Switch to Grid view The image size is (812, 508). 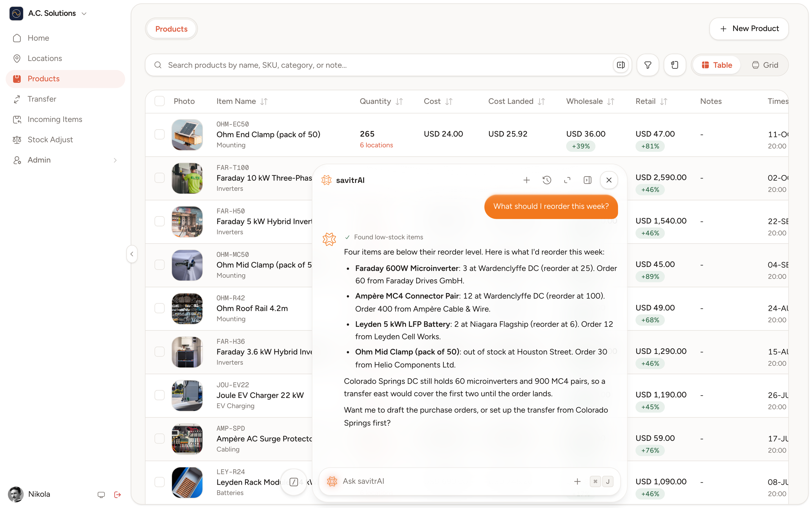tap(765, 65)
